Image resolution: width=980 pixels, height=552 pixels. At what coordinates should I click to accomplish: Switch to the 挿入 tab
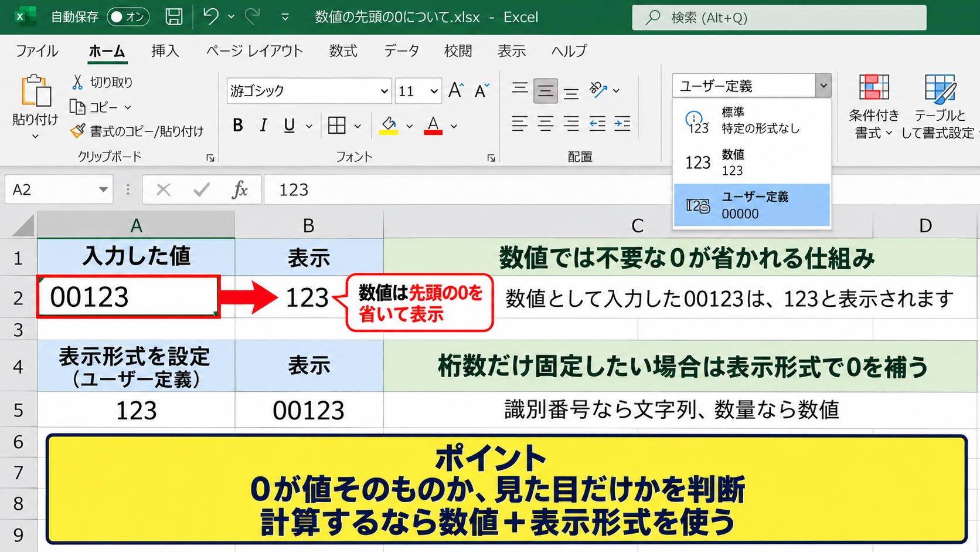(165, 51)
